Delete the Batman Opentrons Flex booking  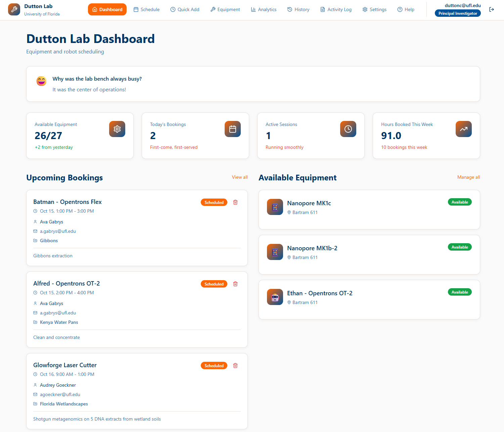coord(235,202)
